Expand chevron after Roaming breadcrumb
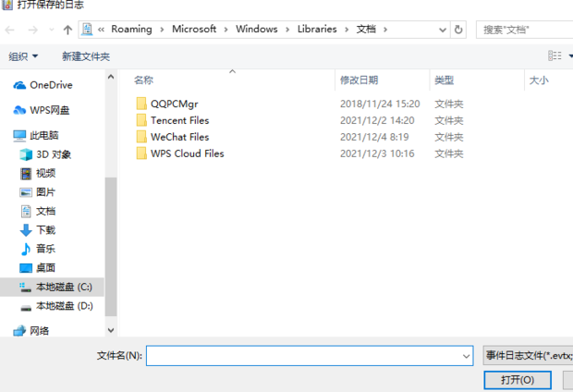The height and width of the screenshot is (392, 573). click(x=162, y=30)
